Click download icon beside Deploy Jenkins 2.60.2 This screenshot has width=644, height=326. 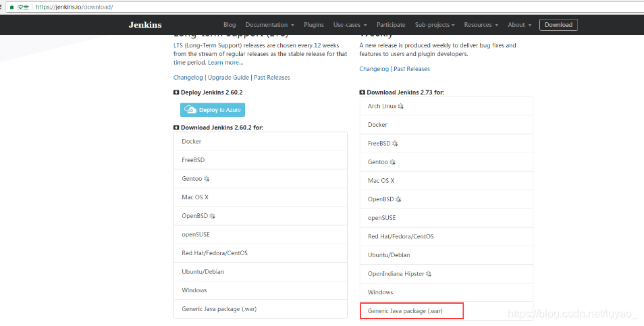tap(176, 92)
